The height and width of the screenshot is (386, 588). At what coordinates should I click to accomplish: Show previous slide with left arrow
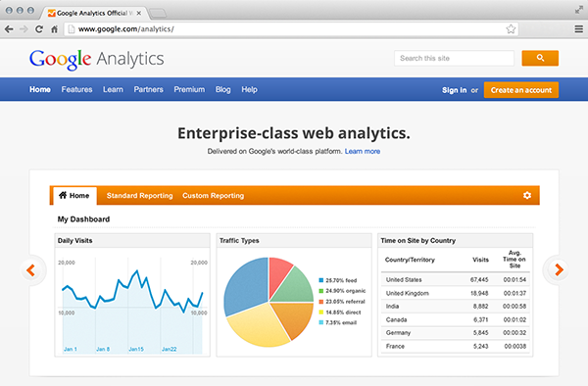31,269
